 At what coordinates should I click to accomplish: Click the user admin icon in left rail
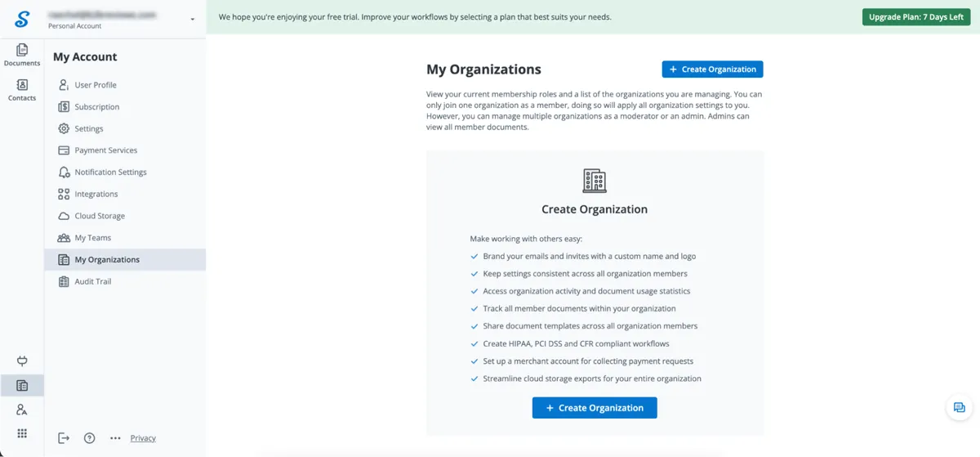tap(22, 410)
